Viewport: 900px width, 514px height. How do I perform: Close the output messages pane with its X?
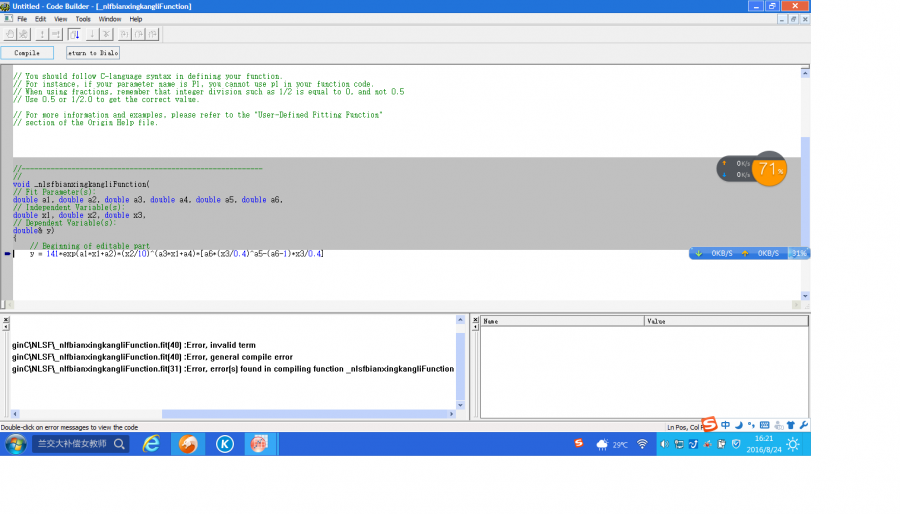pyautogui.click(x=6, y=320)
